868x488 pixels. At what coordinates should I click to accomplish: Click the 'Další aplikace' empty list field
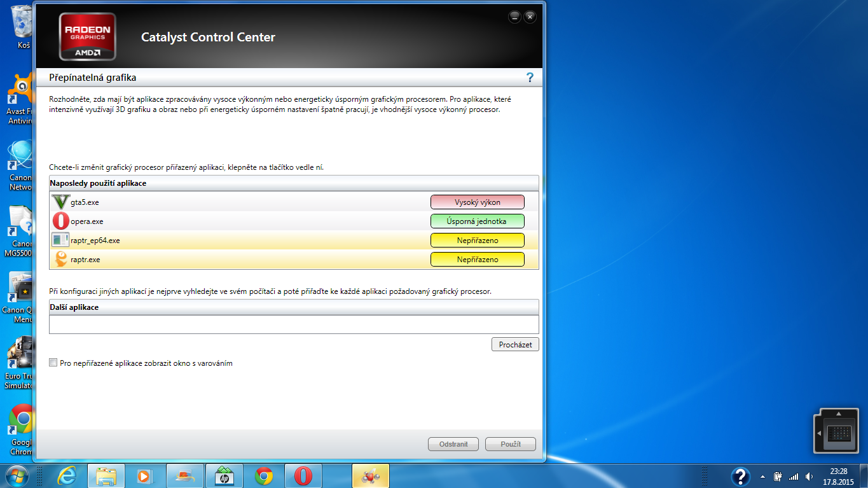(x=294, y=324)
